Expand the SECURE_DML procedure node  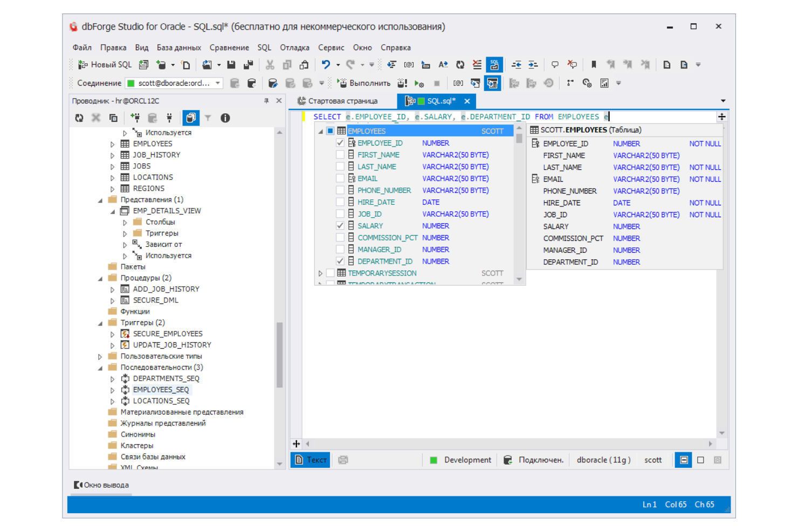(112, 301)
